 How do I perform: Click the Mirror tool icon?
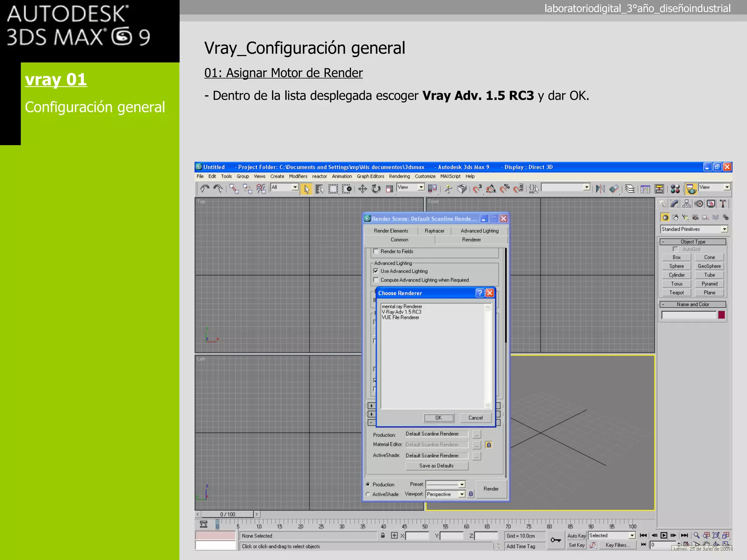pos(600,189)
